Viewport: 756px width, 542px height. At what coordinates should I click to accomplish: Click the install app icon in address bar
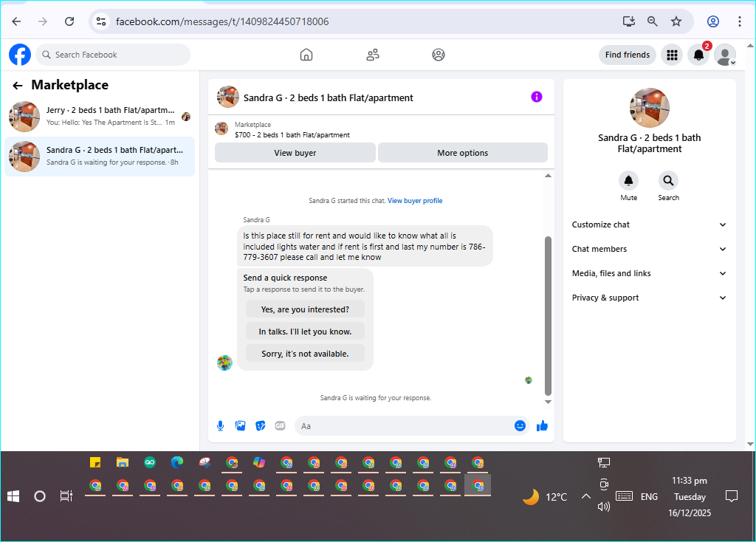point(629,21)
